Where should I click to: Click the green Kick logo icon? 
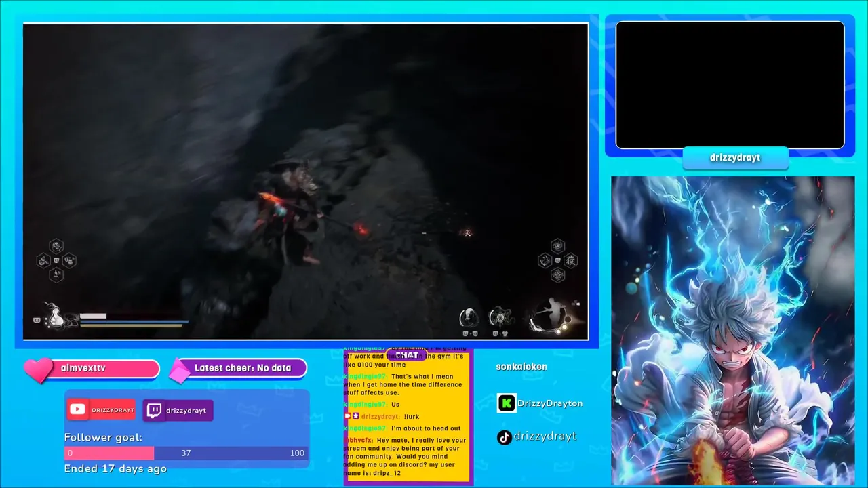(507, 403)
